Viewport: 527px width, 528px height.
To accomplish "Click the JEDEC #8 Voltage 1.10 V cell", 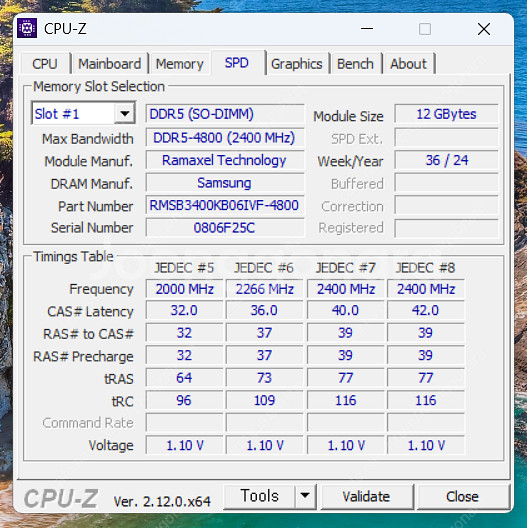I will click(426, 445).
